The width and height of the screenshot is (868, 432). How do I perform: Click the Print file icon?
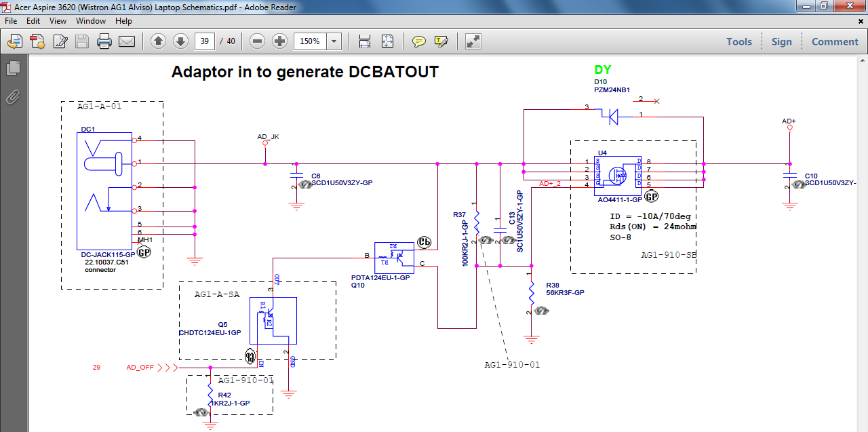click(104, 41)
